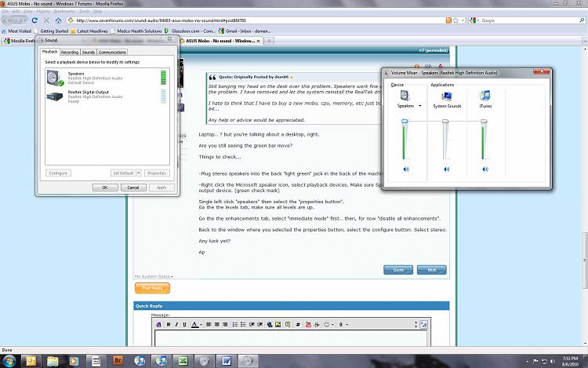The height and width of the screenshot is (368, 588).
Task: Open Excel from the taskbar
Action: click(x=183, y=361)
